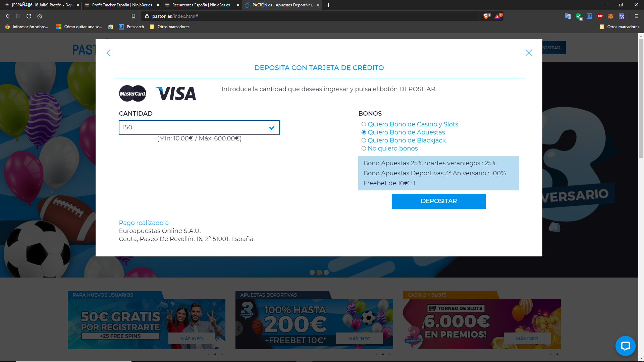Viewport: 644px width, 362px height.
Task: Select Quiero Bono de Apuestas option
Action: pos(364,132)
